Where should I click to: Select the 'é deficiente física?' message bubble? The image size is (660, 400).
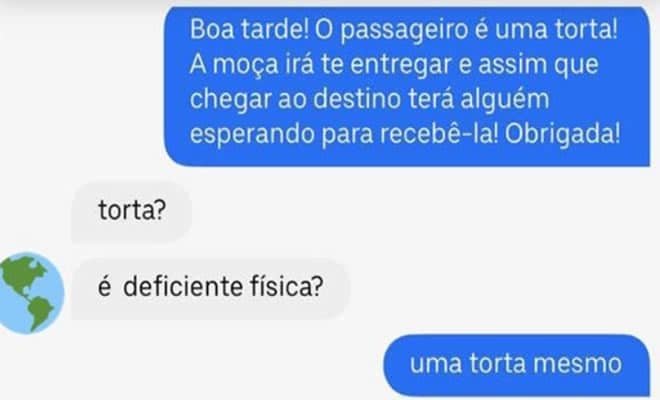click(x=210, y=288)
